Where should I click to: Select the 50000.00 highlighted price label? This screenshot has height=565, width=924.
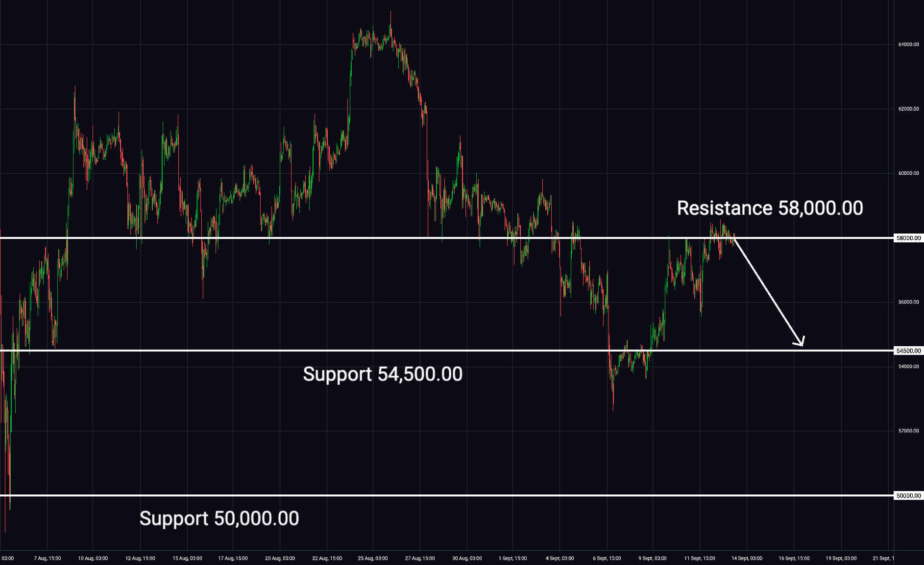(908, 495)
